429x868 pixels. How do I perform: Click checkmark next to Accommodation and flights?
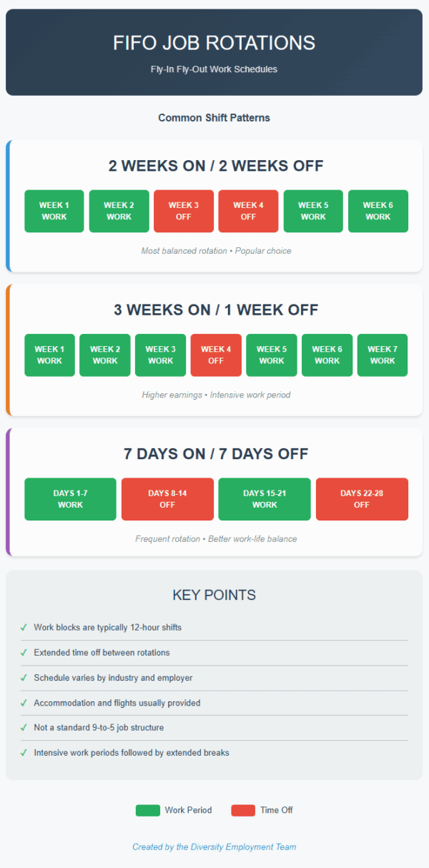24,703
